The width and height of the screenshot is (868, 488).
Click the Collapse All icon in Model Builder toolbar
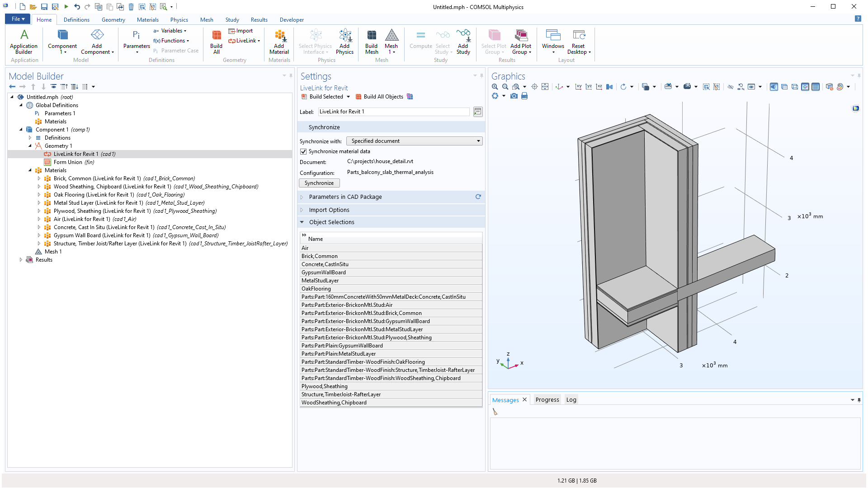click(x=64, y=86)
